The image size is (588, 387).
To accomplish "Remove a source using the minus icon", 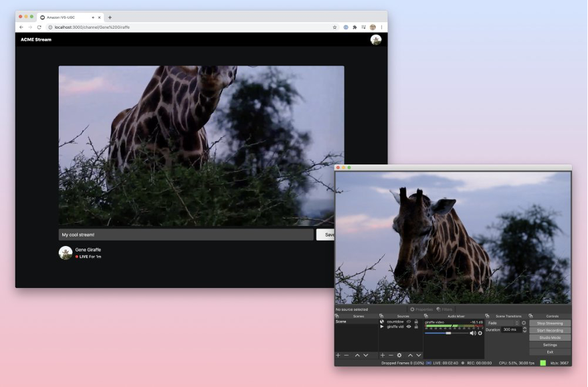I will pyautogui.click(x=390, y=356).
